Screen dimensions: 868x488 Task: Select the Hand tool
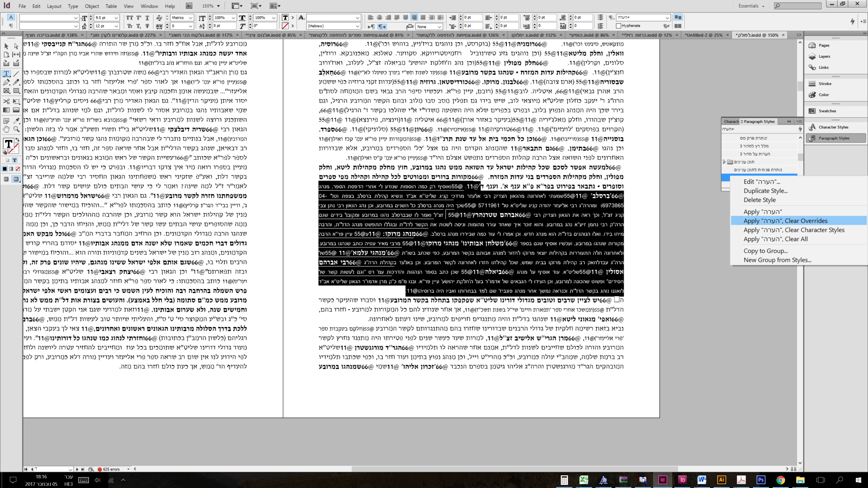(6, 129)
